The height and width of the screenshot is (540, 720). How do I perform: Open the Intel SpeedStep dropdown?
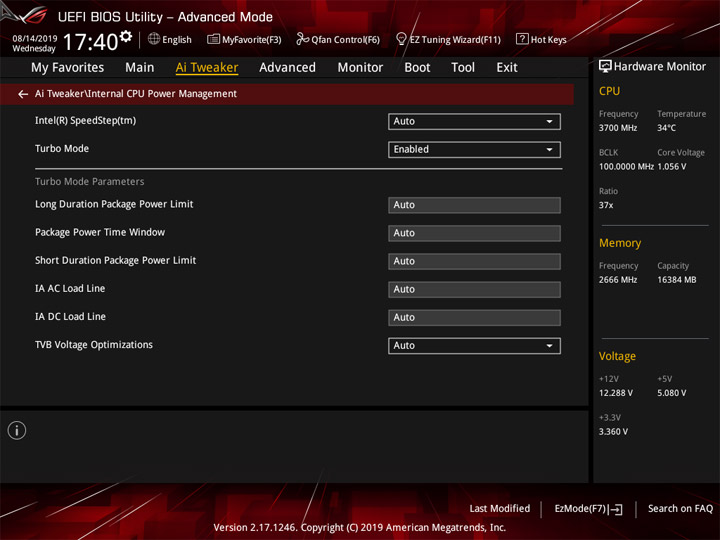[474, 122]
